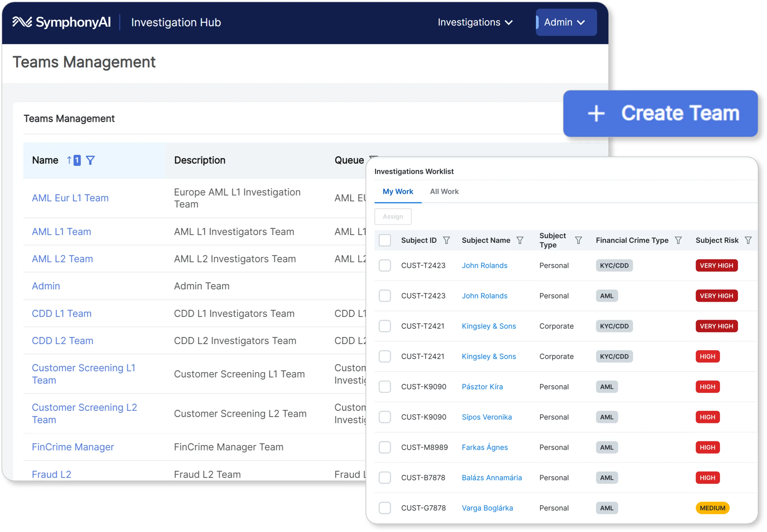Click the Investigation Hub title
Screen dimensions: 767x532
[x=176, y=22]
